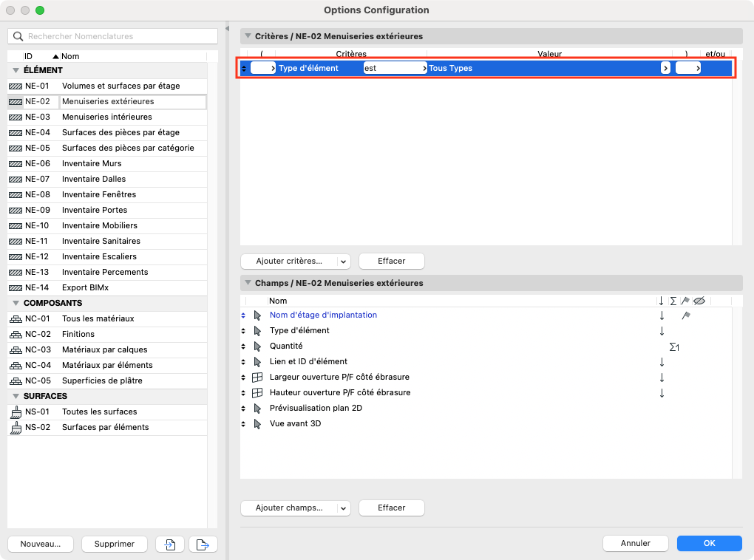Open the Tous Types value dropdown
Image resolution: width=754 pixels, height=560 pixels.
click(x=665, y=68)
